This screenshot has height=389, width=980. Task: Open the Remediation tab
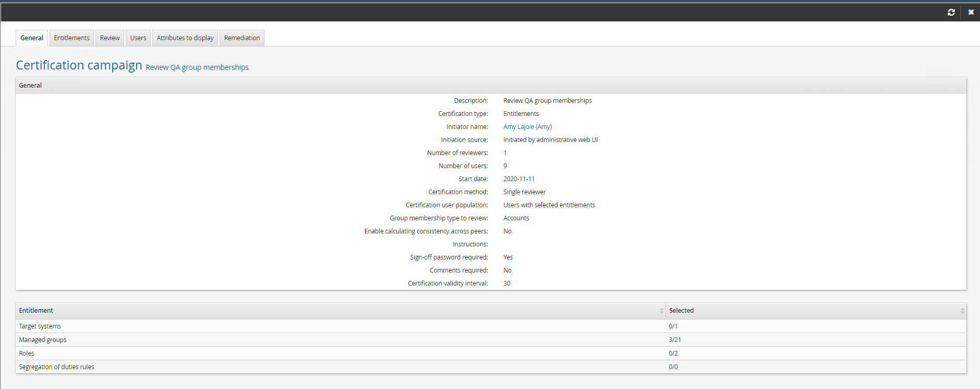[x=242, y=38]
